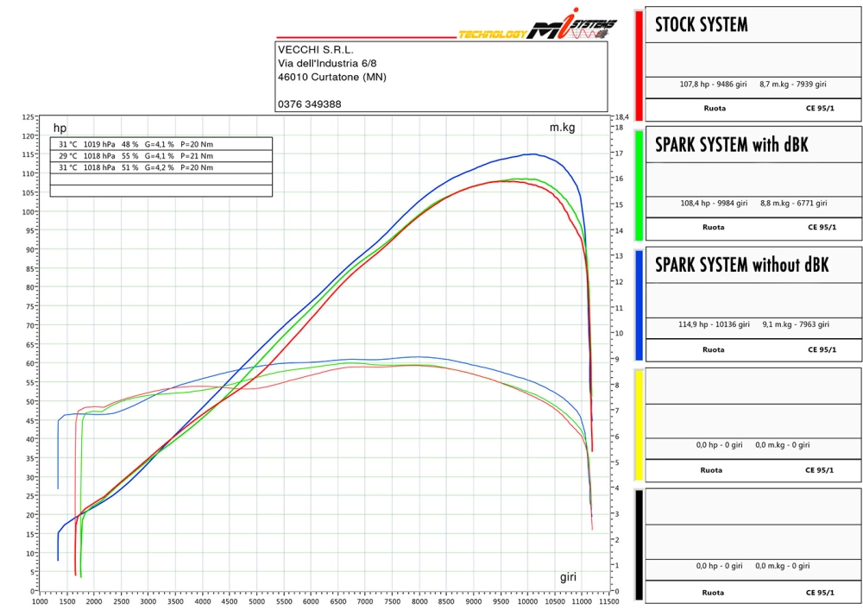Click the VECCHI S.R.L. company name
This screenshot has width=863, height=616.
click(316, 50)
